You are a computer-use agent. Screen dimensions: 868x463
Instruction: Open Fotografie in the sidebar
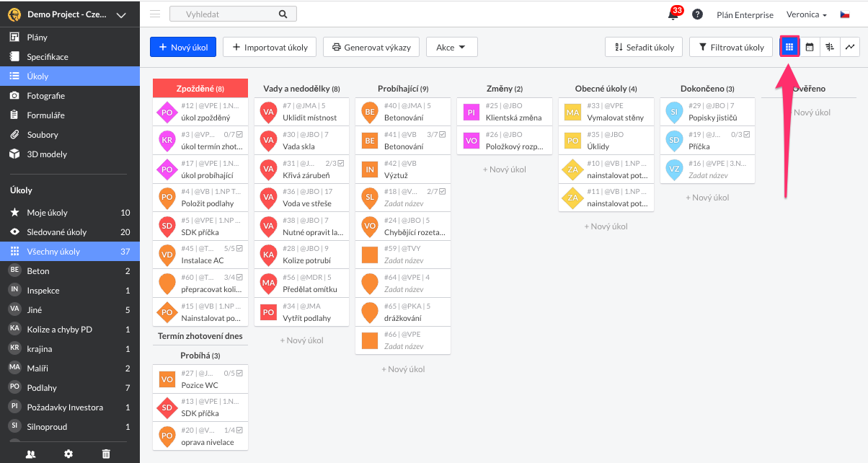46,96
